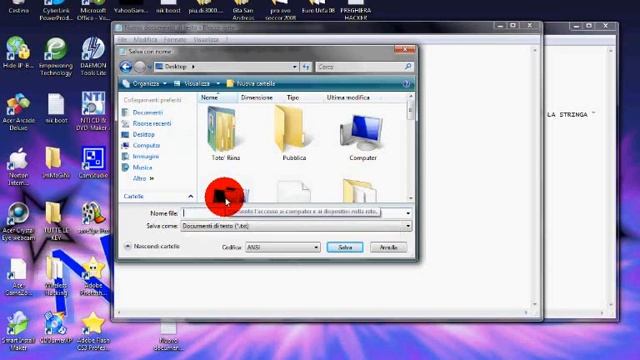Click the search magnifier icon
This screenshot has height=360, width=640.
coord(407,67)
